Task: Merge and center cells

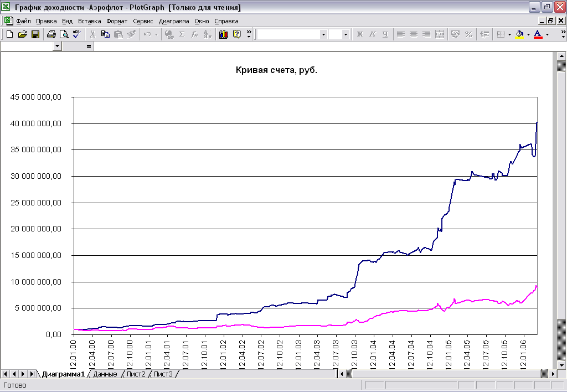Action: point(440,34)
